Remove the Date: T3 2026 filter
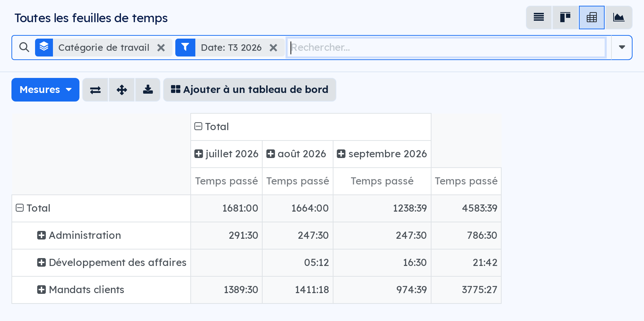This screenshot has width=644, height=321. (x=273, y=48)
